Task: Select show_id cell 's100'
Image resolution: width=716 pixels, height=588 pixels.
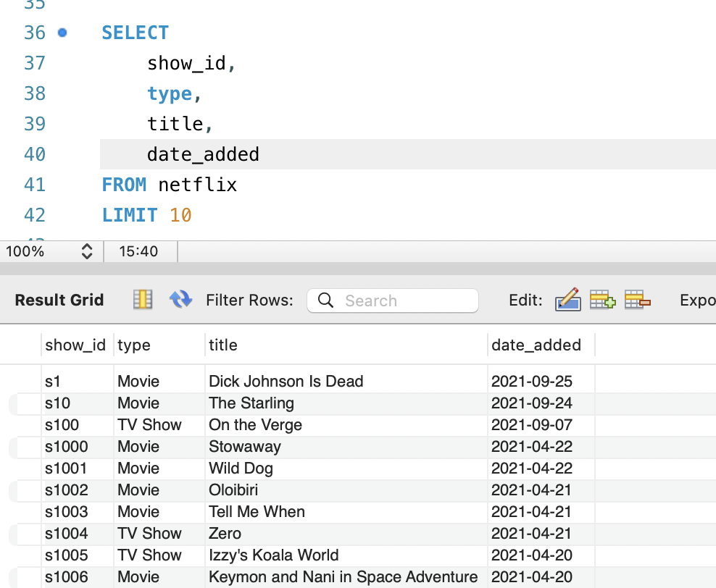Action: tap(77, 425)
